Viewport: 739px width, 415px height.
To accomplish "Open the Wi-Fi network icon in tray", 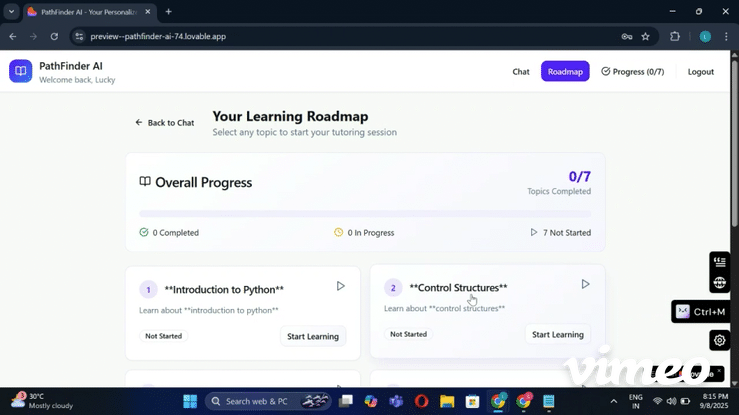I will point(657,401).
